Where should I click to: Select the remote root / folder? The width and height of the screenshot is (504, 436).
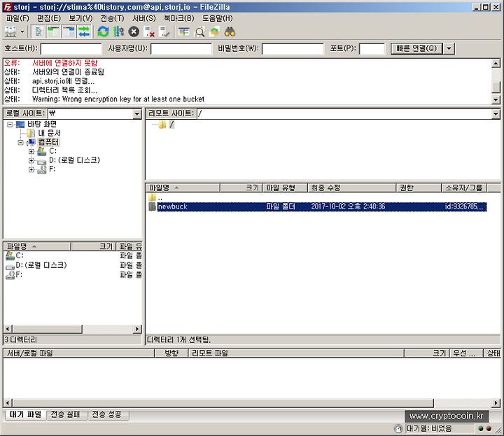[171, 125]
